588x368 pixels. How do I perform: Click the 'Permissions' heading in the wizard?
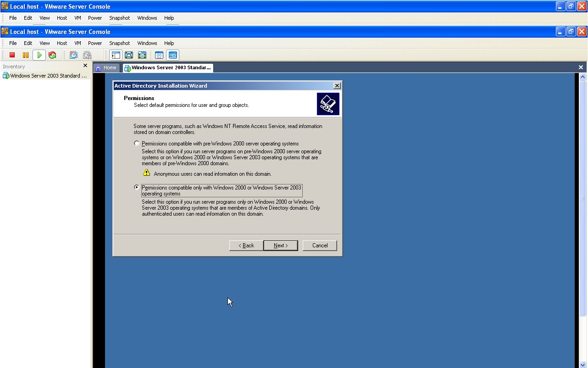click(x=139, y=98)
